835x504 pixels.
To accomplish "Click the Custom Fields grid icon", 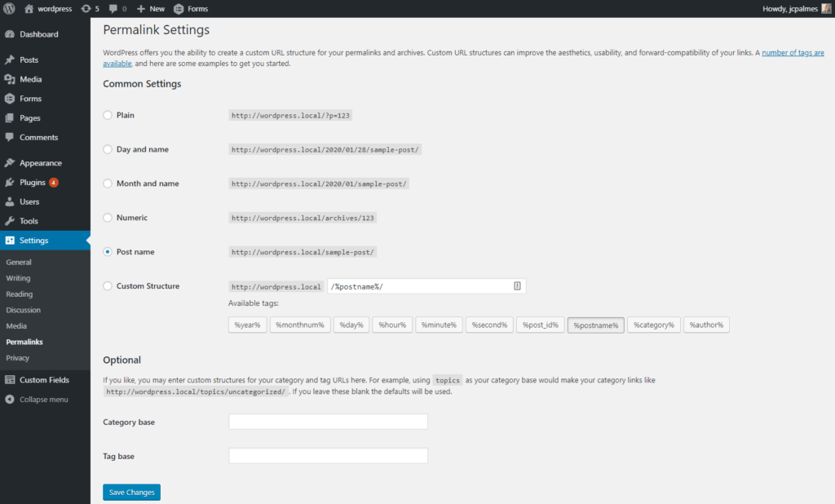I will tap(10, 380).
